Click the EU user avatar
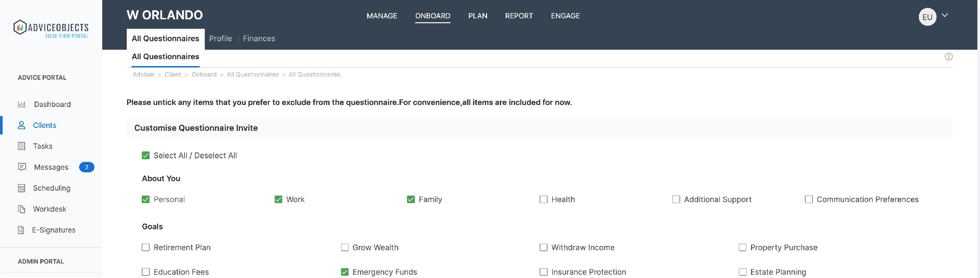This screenshot has height=278, width=980. (927, 17)
